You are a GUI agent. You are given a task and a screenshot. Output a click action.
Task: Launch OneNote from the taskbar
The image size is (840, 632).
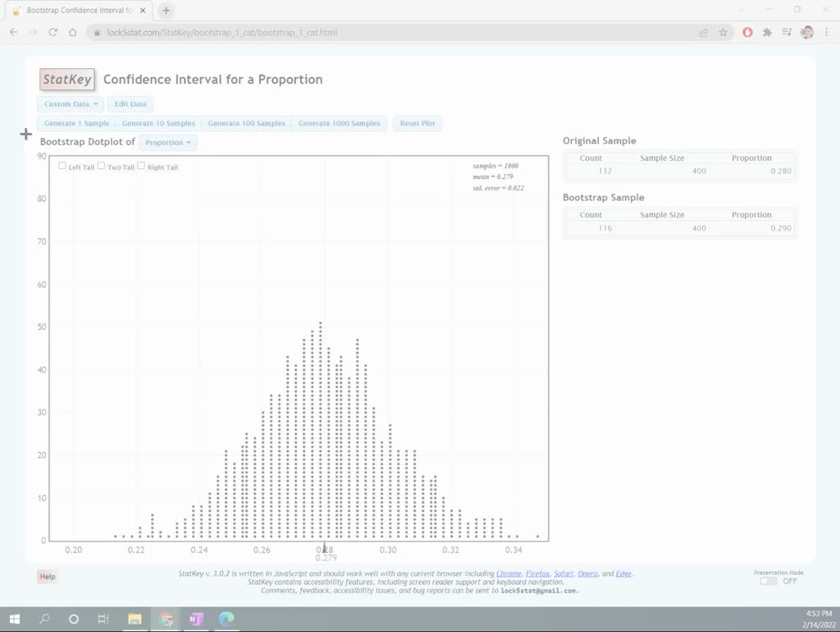(196, 619)
